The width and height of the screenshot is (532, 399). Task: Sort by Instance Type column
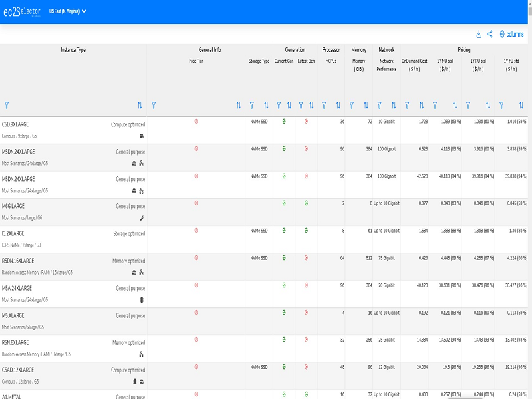pyautogui.click(x=140, y=106)
